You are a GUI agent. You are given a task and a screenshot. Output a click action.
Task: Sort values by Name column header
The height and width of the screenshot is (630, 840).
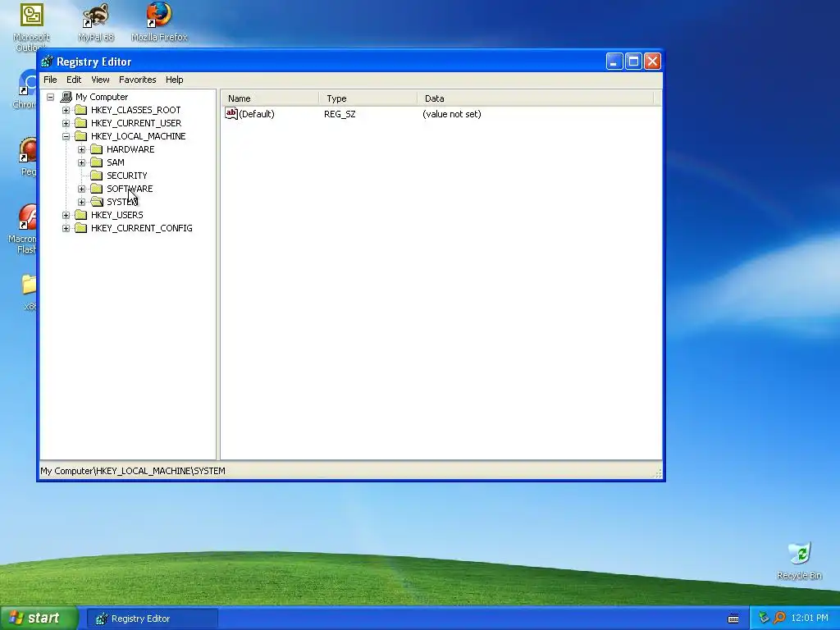[x=270, y=98]
